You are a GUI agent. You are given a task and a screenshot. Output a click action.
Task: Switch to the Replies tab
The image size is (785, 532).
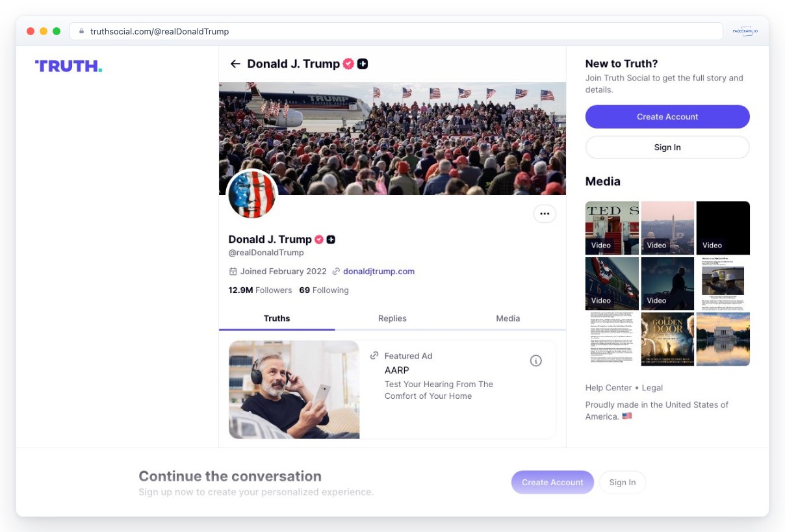(392, 318)
